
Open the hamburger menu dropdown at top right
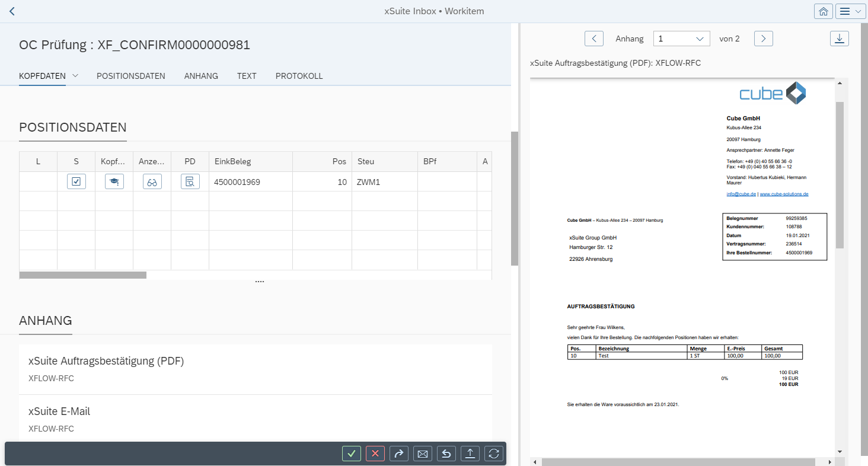click(851, 11)
